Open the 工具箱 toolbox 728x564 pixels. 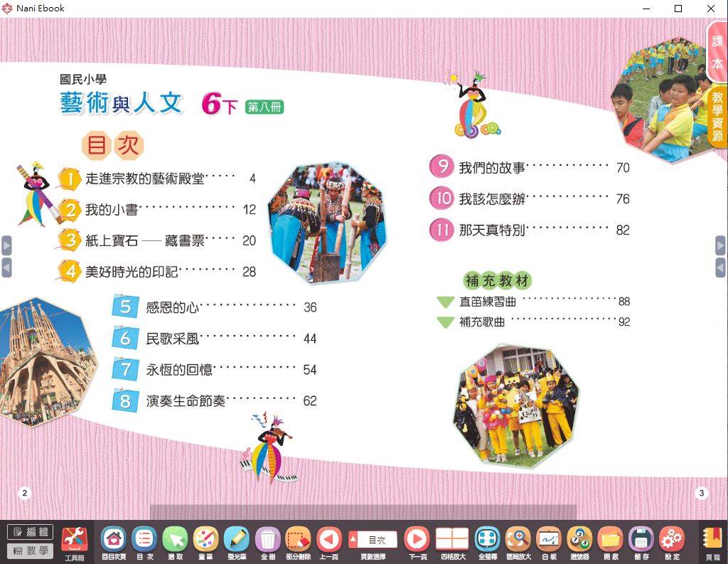(x=75, y=543)
